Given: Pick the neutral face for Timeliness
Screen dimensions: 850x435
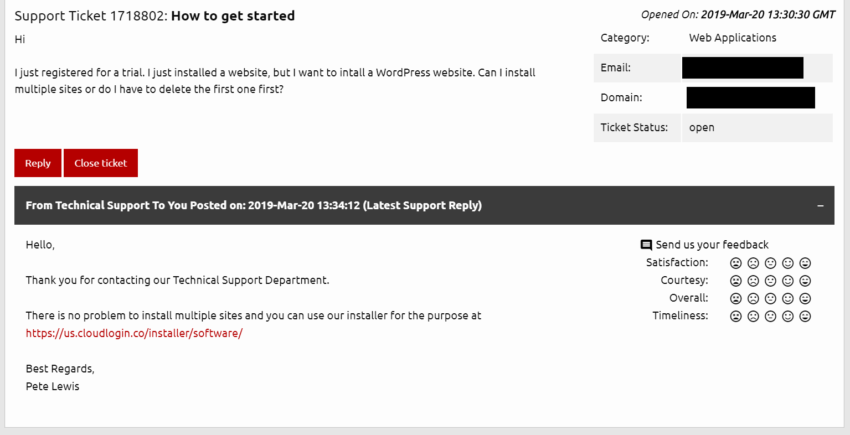Looking at the screenshot, I should [x=770, y=316].
